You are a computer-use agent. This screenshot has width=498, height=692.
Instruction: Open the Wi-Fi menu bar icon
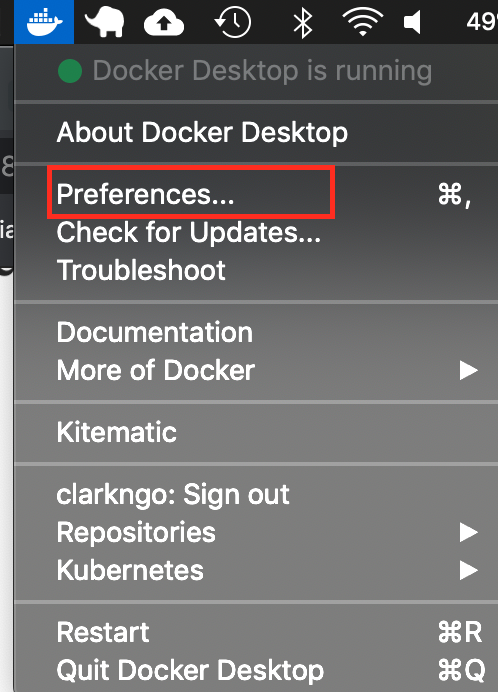362,22
